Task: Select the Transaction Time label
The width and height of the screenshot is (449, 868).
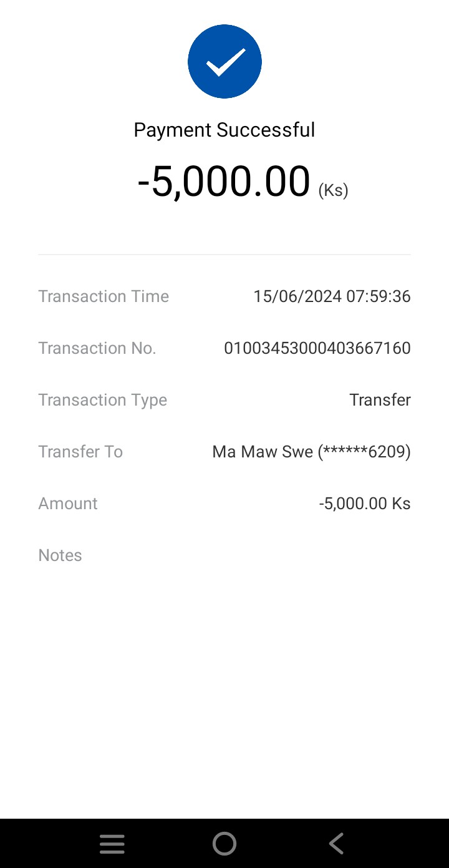Action: 104,296
